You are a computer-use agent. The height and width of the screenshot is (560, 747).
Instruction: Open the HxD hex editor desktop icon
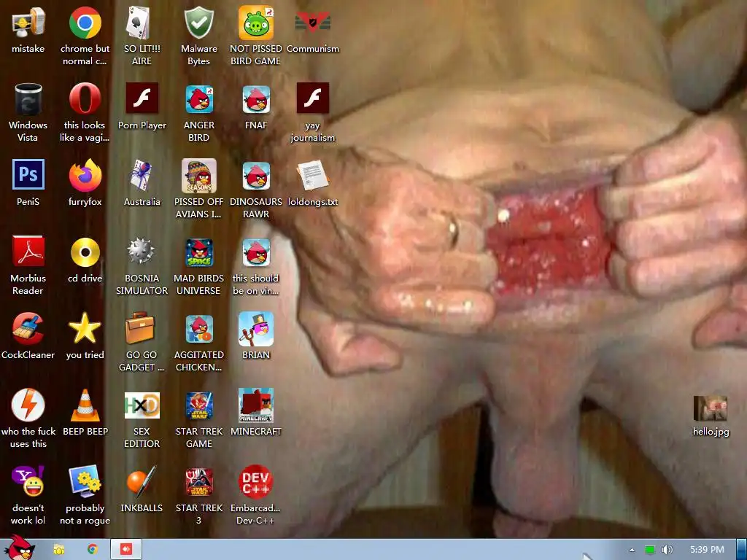coord(142,405)
